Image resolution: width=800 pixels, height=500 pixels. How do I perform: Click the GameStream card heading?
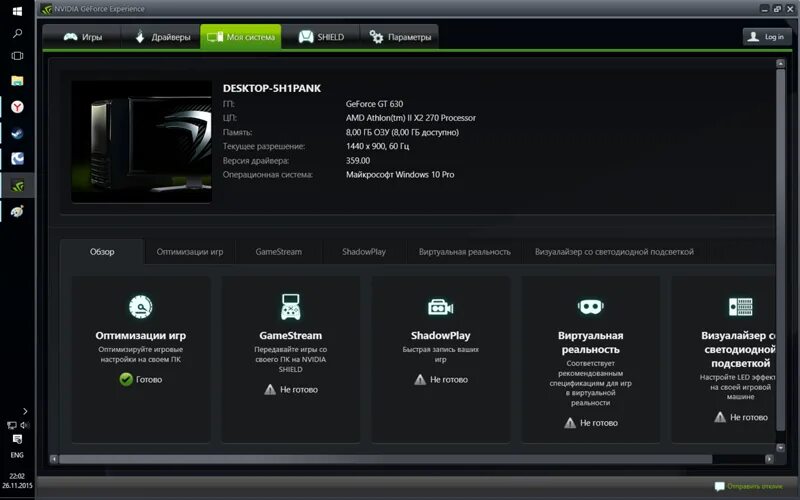point(290,335)
